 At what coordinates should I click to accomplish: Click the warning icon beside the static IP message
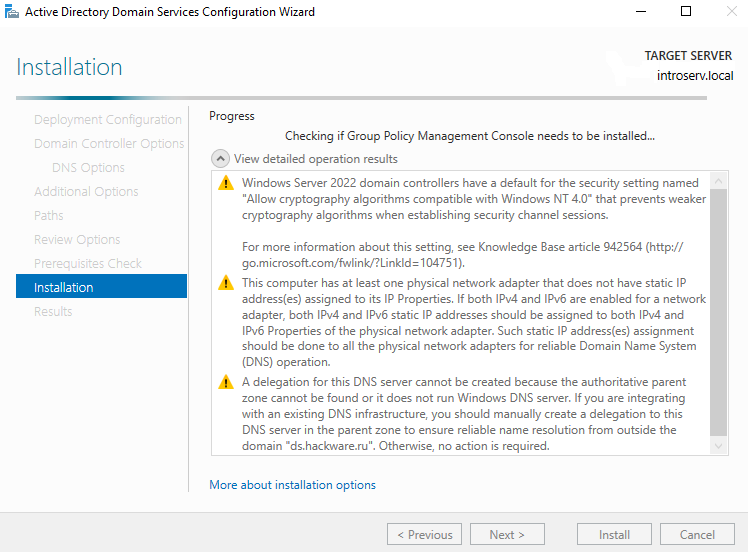point(226,283)
